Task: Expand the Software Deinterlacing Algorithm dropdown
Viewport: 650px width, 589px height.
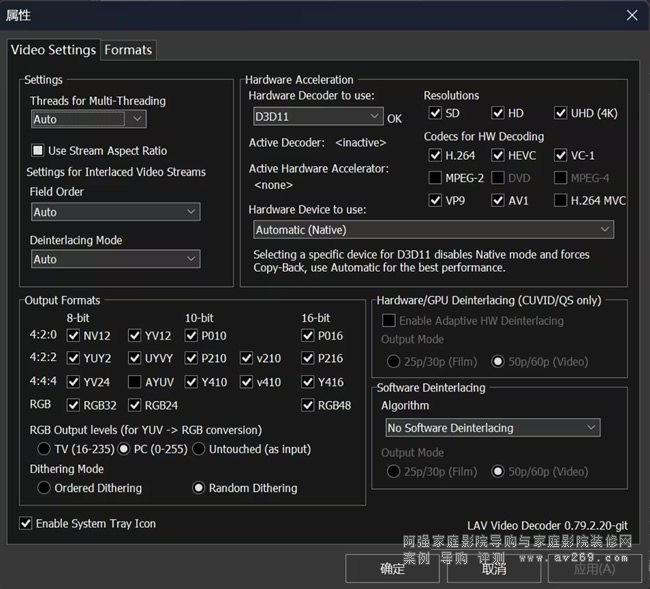Action: click(x=492, y=428)
